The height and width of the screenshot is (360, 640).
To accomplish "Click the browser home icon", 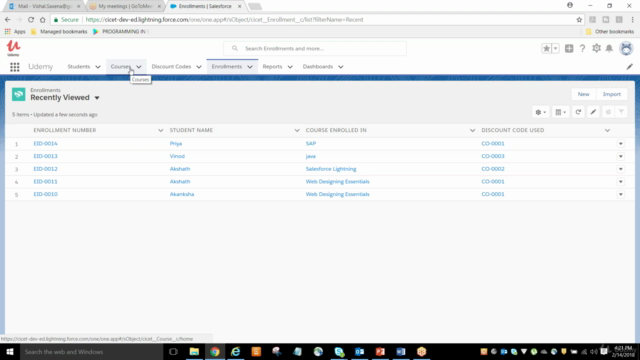I will [42, 20].
